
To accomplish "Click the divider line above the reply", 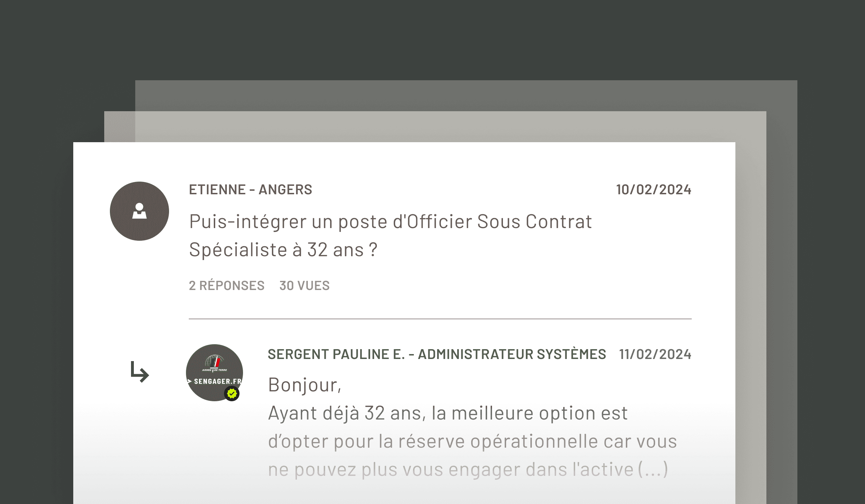I will (440, 319).
